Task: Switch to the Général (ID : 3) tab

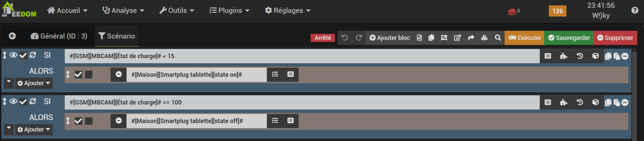Action: pos(59,36)
